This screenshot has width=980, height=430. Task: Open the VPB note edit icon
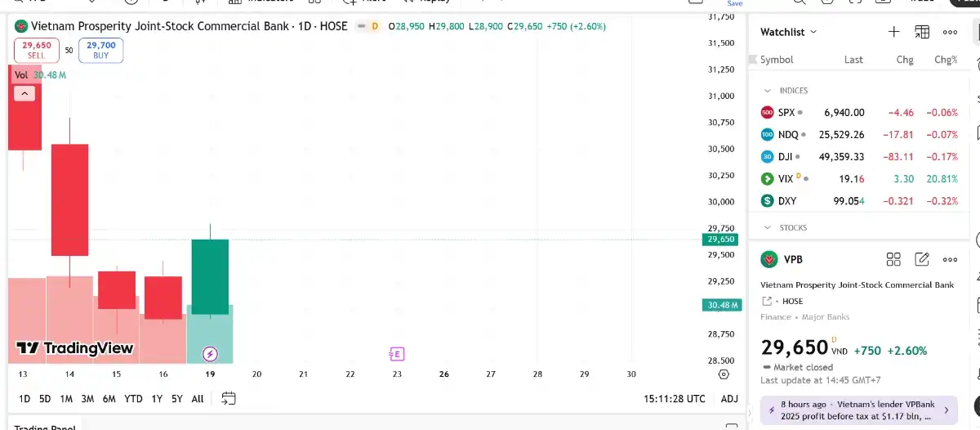click(922, 259)
